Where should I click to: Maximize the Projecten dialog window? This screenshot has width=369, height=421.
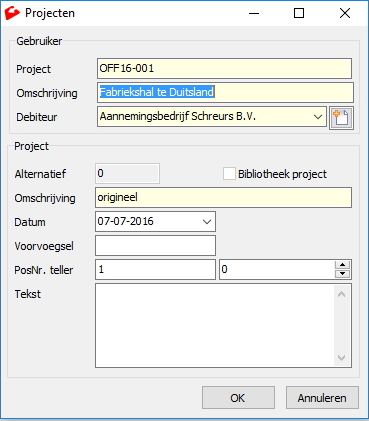coord(299,13)
